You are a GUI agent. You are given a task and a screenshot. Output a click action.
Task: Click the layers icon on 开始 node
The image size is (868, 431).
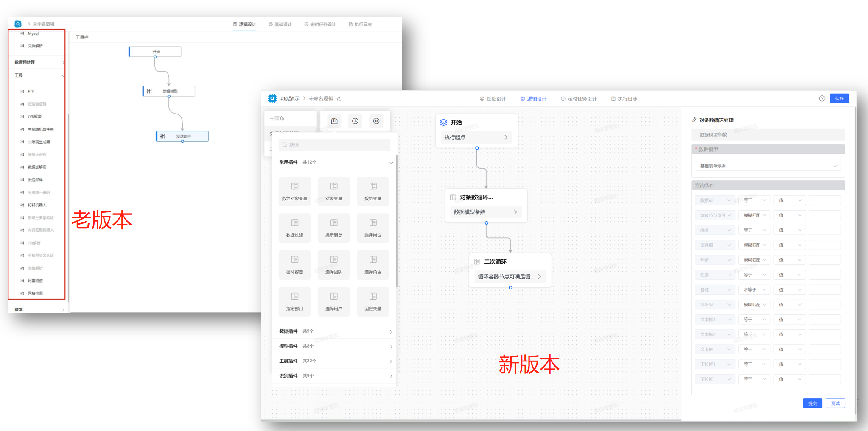click(443, 122)
